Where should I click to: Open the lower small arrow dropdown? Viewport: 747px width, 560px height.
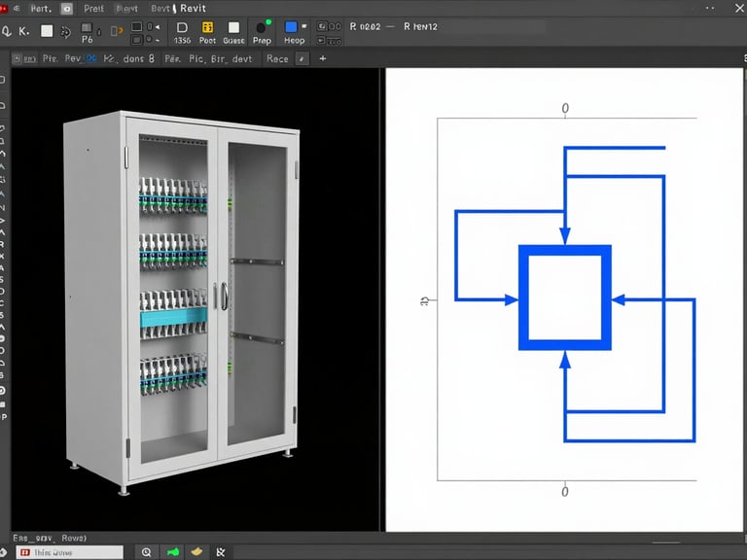click(x=158, y=41)
